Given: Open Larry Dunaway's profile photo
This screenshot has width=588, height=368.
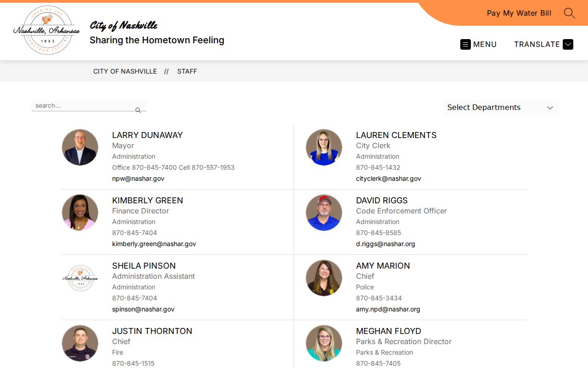Looking at the screenshot, I should tap(80, 147).
